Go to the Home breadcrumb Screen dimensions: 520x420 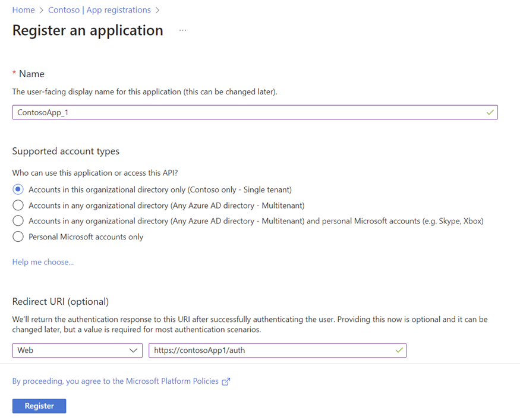click(x=23, y=10)
